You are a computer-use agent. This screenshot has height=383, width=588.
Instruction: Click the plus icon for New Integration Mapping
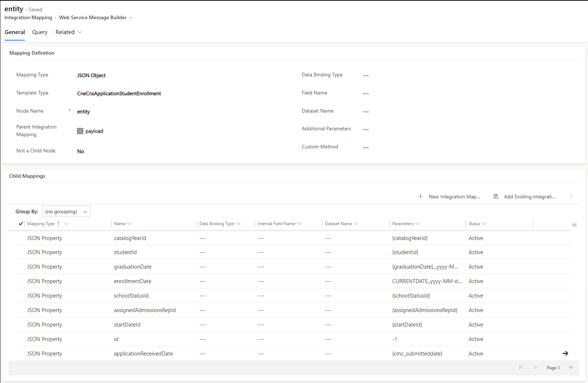point(420,196)
